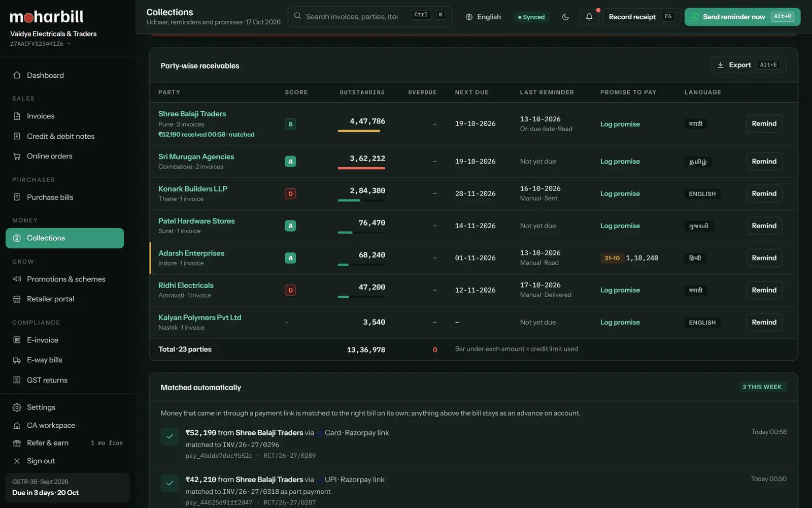This screenshot has height=508, width=812.
Task: Open Promotions & schemes megaphone icon
Action: 17,279
